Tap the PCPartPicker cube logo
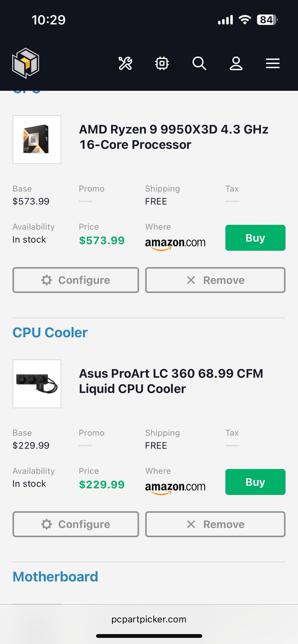 (x=25, y=63)
